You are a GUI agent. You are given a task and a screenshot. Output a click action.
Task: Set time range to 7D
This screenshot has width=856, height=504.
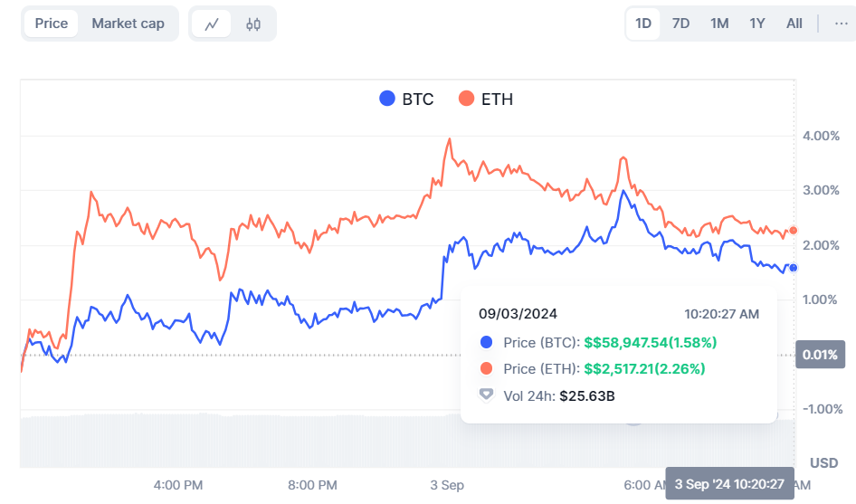tap(680, 24)
